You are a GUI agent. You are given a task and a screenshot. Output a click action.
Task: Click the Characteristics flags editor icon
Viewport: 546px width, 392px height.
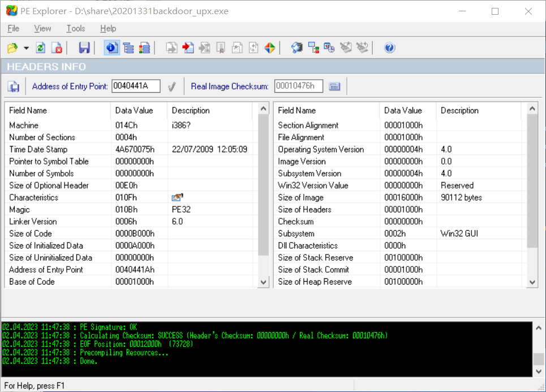(177, 197)
